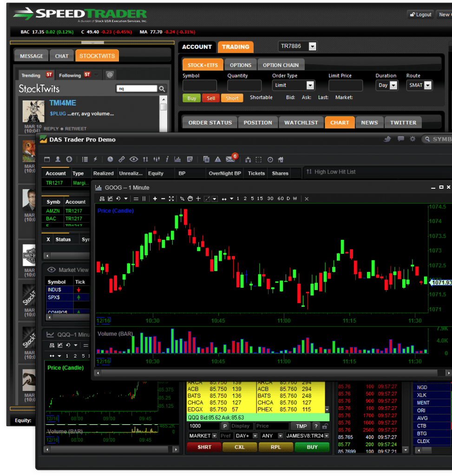Open the line tool dropdown arrow on GOOG chart
Image resolution: width=452 pixels, height=476 pixels.
pyautogui.click(x=215, y=199)
